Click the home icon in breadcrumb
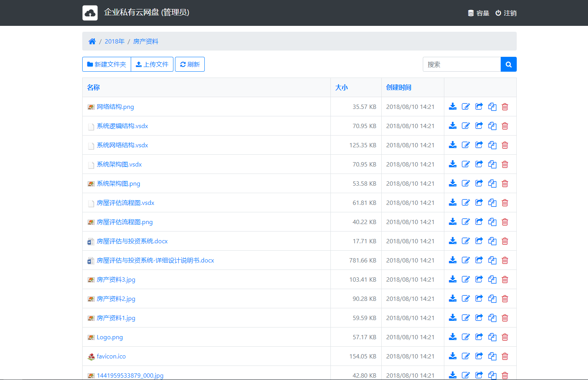The image size is (588, 380). pyautogui.click(x=92, y=42)
